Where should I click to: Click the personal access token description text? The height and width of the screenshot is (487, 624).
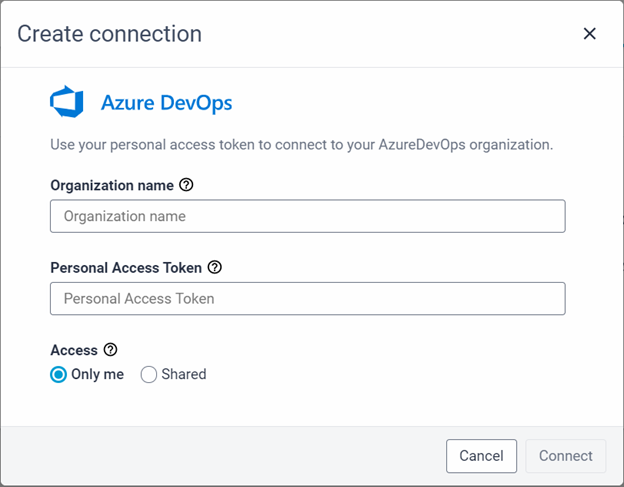pos(302,145)
